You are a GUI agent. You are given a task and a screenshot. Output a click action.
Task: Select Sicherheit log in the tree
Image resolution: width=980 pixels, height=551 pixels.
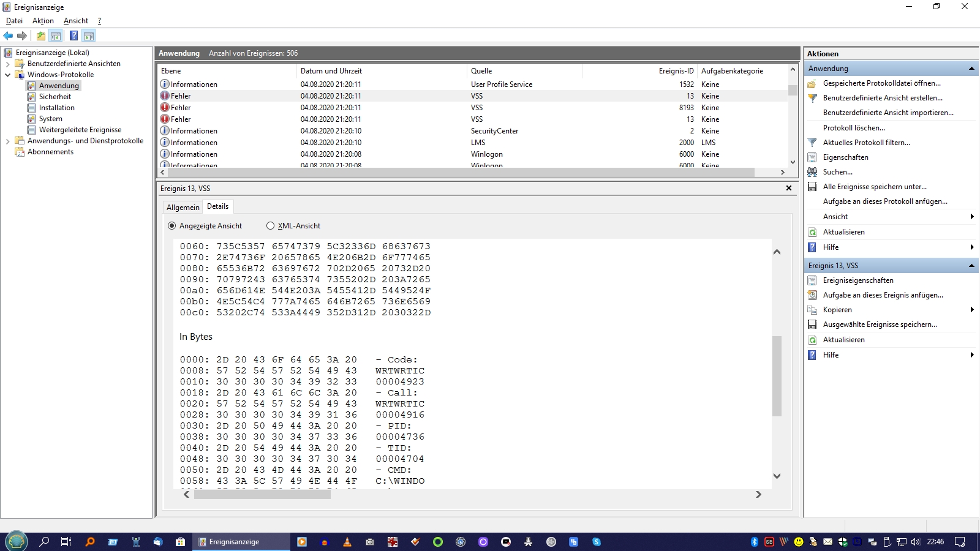[55, 97]
